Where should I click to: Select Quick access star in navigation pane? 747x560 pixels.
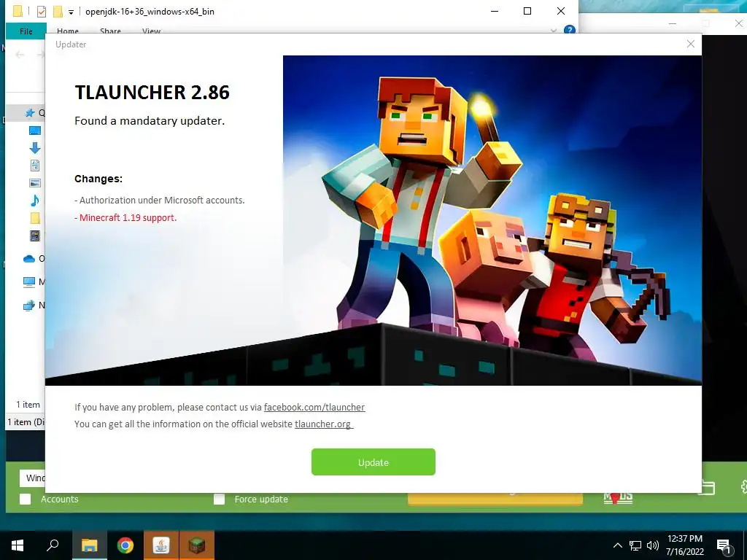pyautogui.click(x=29, y=113)
